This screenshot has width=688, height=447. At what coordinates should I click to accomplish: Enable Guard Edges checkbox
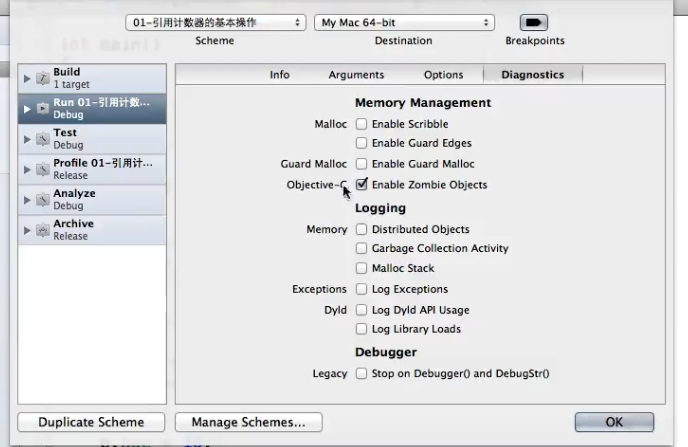pos(361,143)
